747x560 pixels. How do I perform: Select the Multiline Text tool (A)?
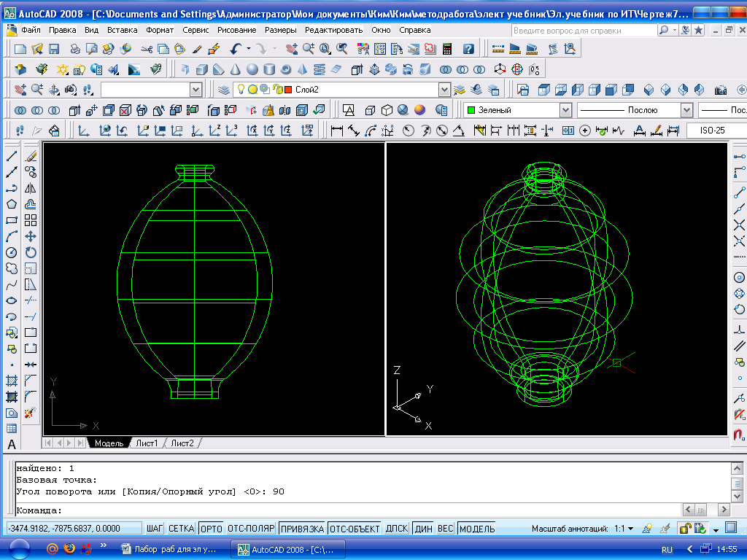click(x=12, y=444)
